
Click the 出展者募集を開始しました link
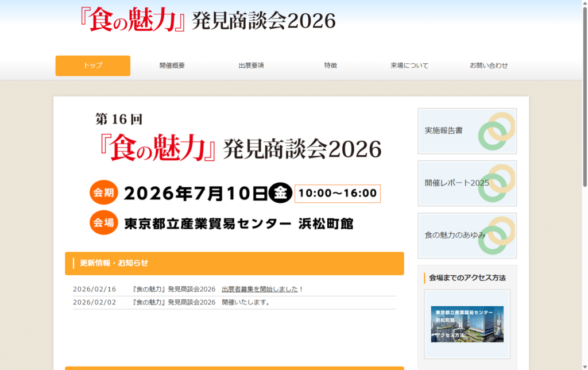[x=261, y=290]
